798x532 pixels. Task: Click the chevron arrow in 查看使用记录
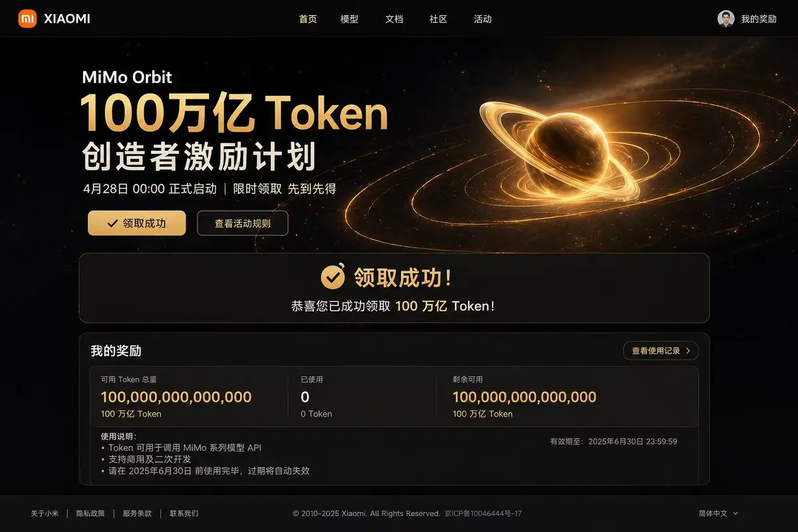[x=688, y=350]
